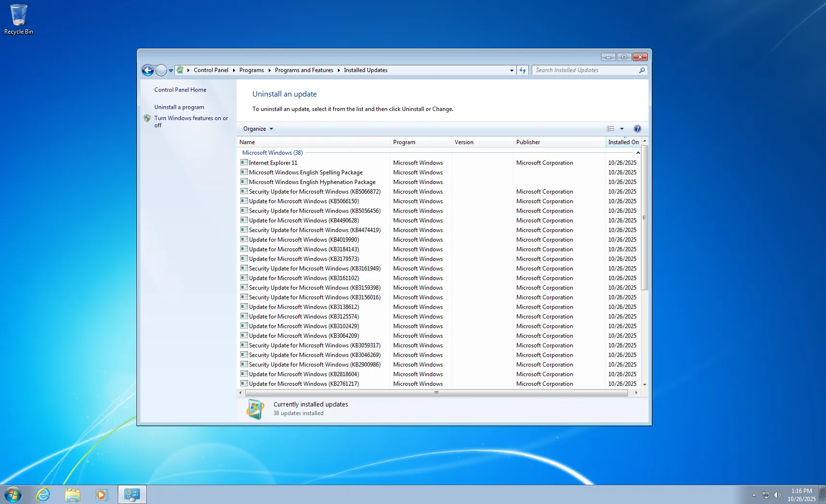Click the Uninstall a program link

(179, 107)
